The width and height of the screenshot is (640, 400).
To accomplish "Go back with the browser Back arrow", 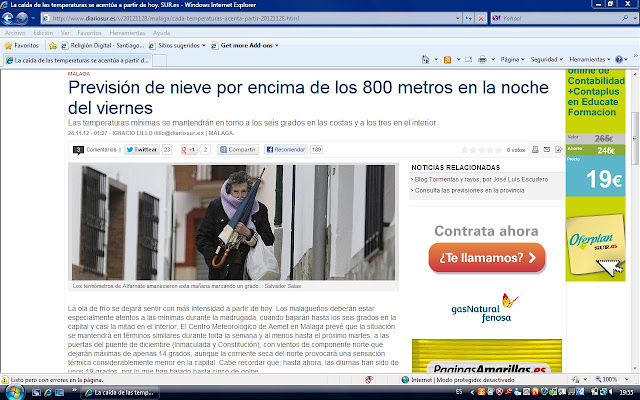I will tap(7, 18).
